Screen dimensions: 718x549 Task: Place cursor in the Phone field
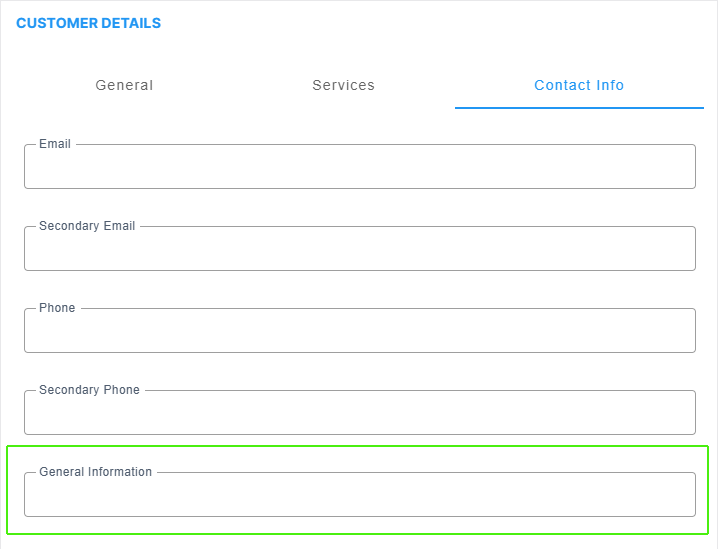click(x=360, y=331)
